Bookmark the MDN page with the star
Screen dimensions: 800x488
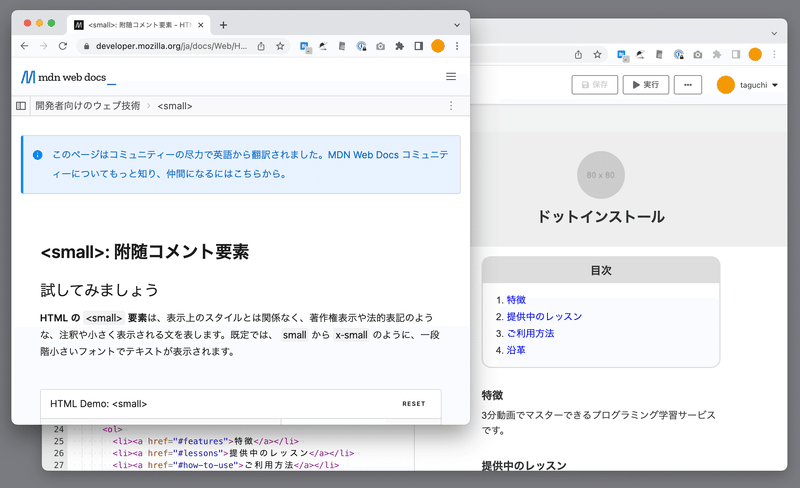click(x=280, y=46)
